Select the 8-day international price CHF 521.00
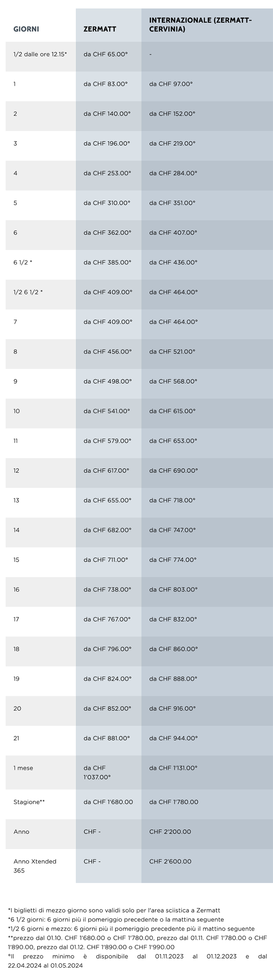The height and width of the screenshot is (980, 273). [x=172, y=352]
